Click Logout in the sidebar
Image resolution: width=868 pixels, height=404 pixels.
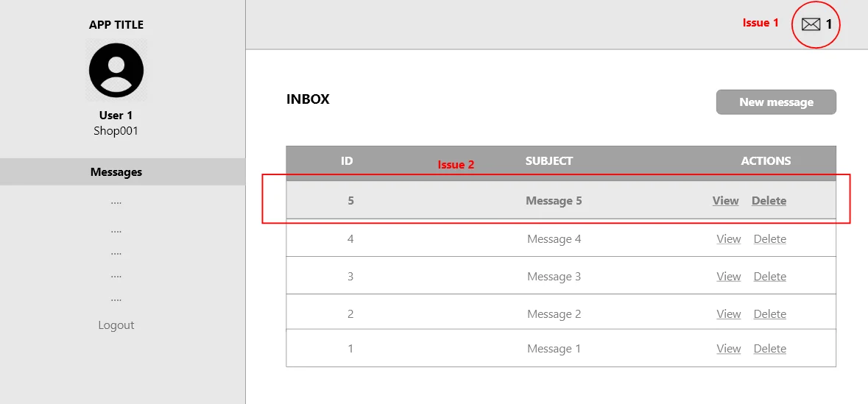coord(116,325)
